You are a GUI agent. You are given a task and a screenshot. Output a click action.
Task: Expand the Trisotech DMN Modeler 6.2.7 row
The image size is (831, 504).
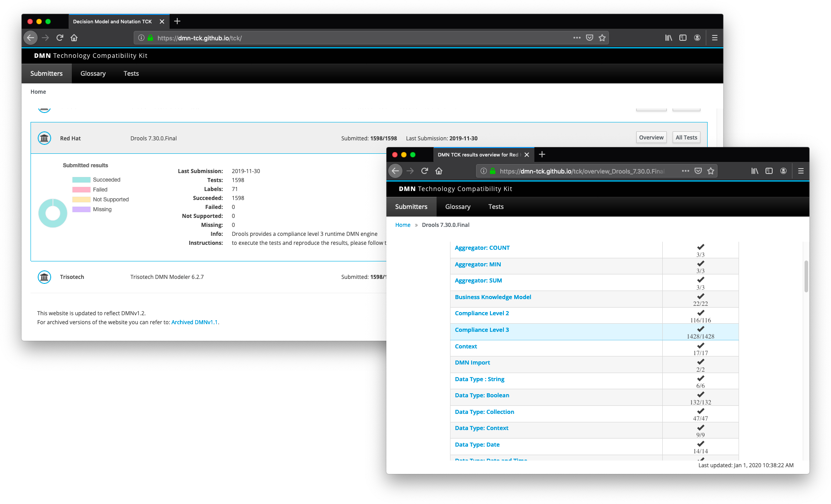(x=167, y=277)
